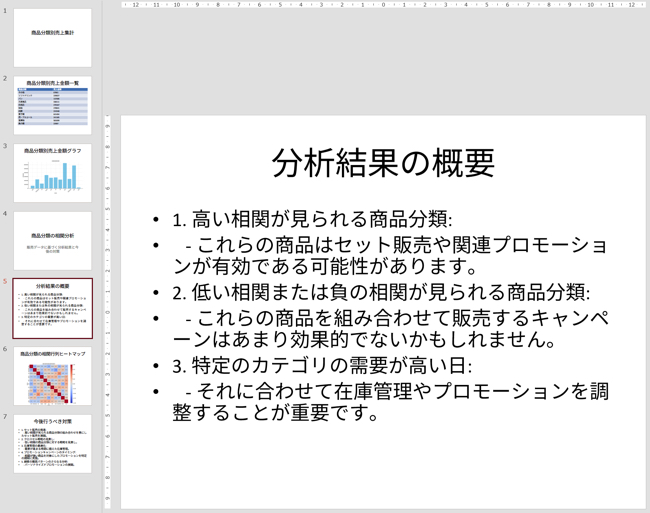
Task: Click the horizontal ruler above the slide
Action: 383,5
